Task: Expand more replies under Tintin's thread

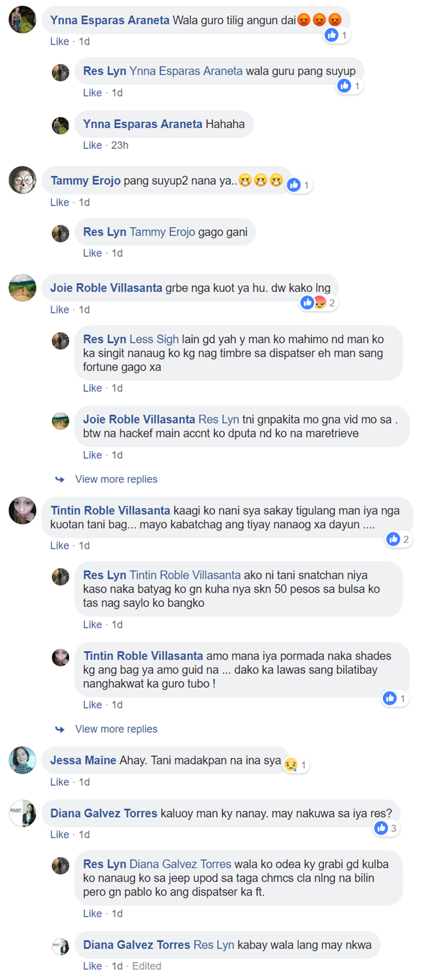Action: click(116, 729)
